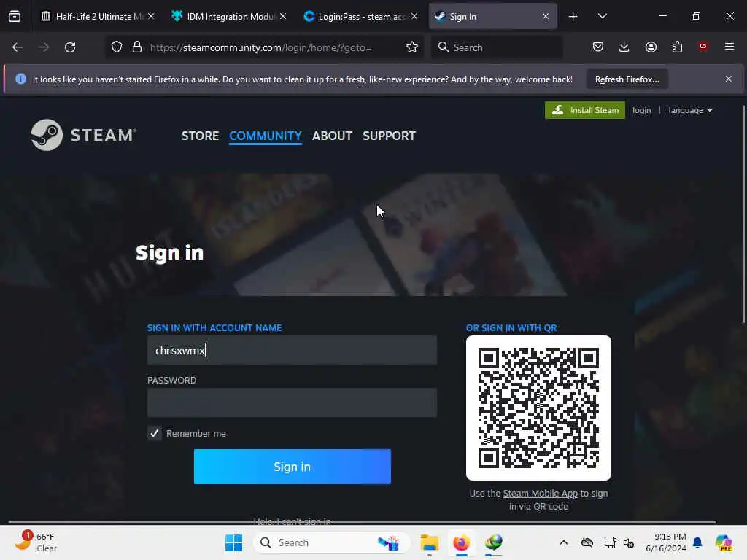747x560 pixels.
Task: Focus the account name input field
Action: 292,351
